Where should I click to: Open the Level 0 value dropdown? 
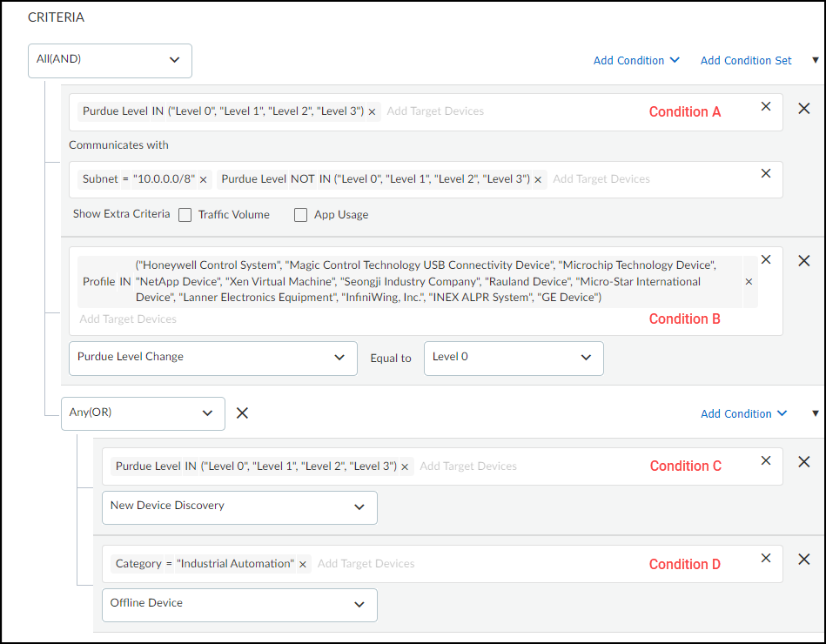point(513,358)
